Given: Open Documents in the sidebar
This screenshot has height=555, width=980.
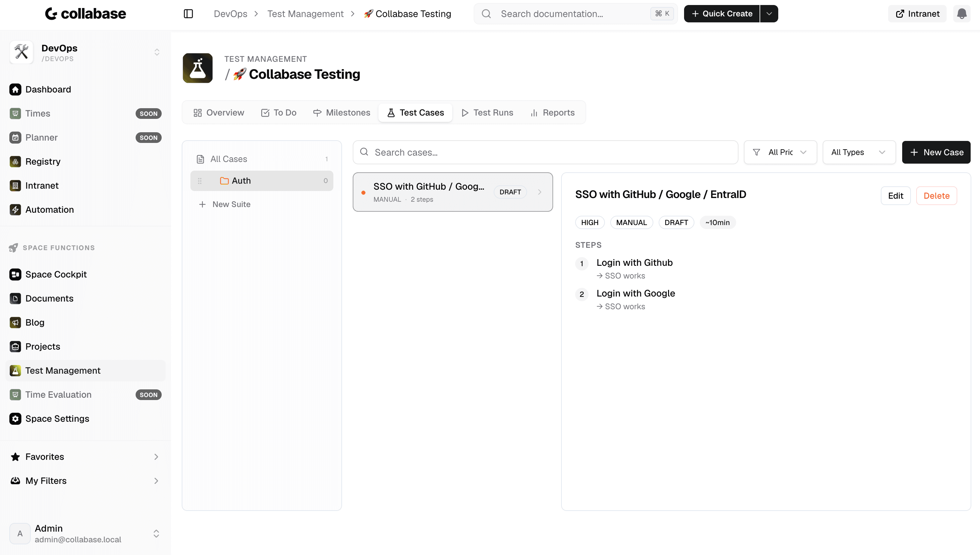Looking at the screenshot, I should pos(86,299).
